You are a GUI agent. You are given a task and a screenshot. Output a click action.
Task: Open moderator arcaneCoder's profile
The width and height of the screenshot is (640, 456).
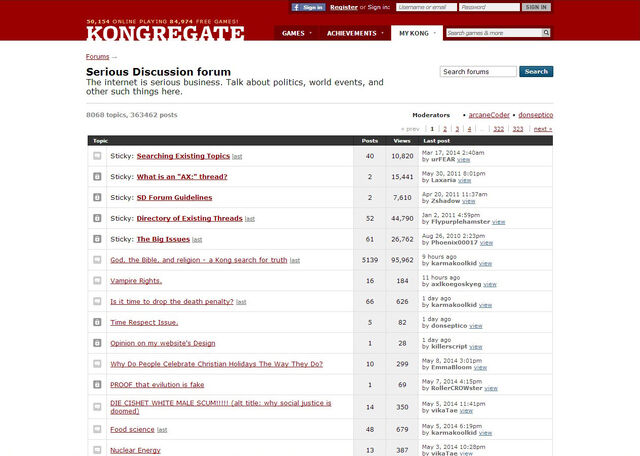pyautogui.click(x=489, y=115)
